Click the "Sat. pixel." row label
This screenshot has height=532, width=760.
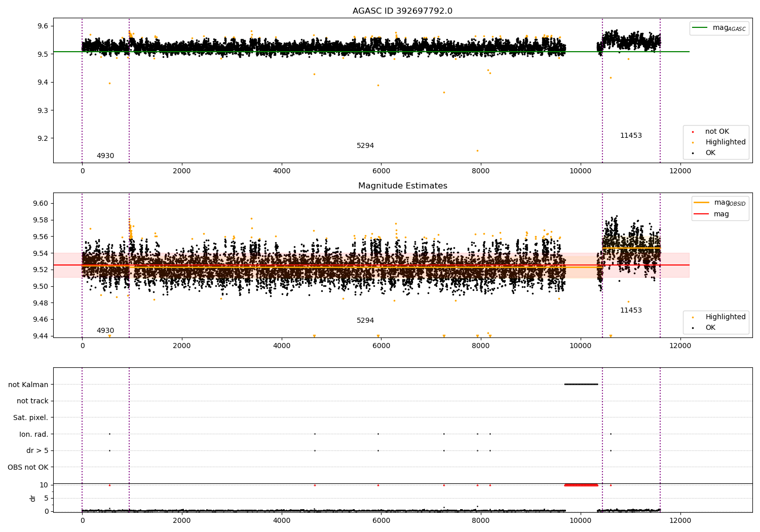[31, 417]
